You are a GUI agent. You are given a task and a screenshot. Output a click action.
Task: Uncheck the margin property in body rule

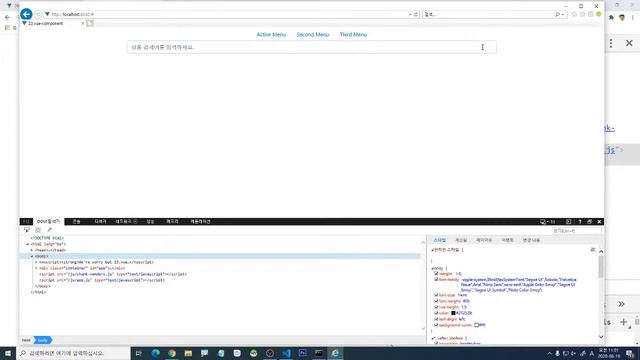point(436,273)
